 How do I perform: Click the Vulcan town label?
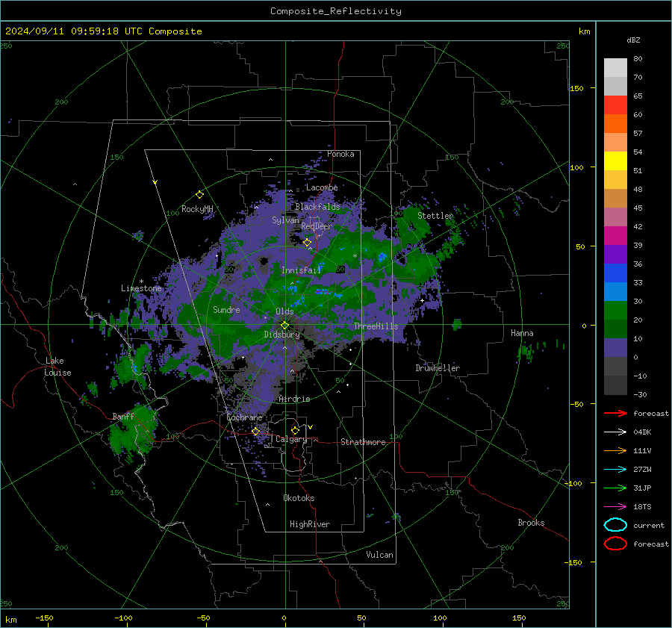(379, 555)
